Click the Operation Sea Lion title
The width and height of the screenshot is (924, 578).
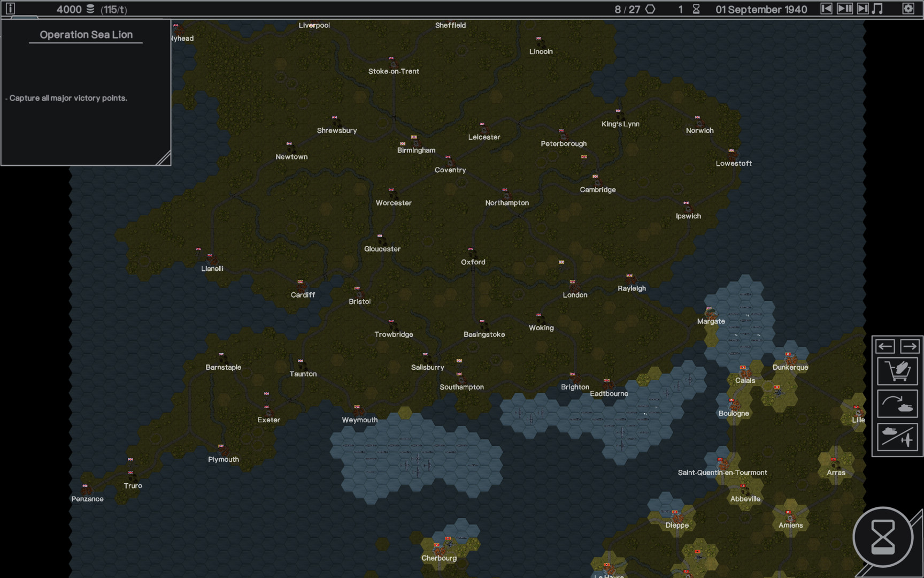tap(86, 35)
